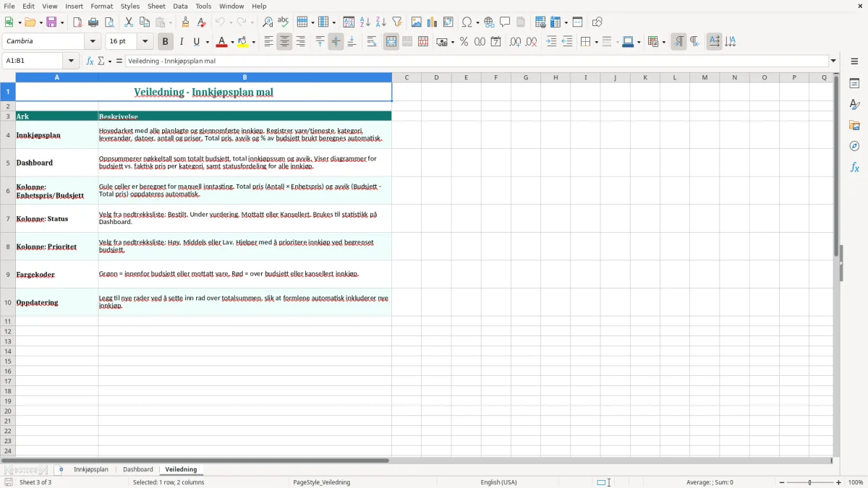Image resolution: width=868 pixels, height=488 pixels.
Task: Expand the formula bar
Action: point(833,61)
